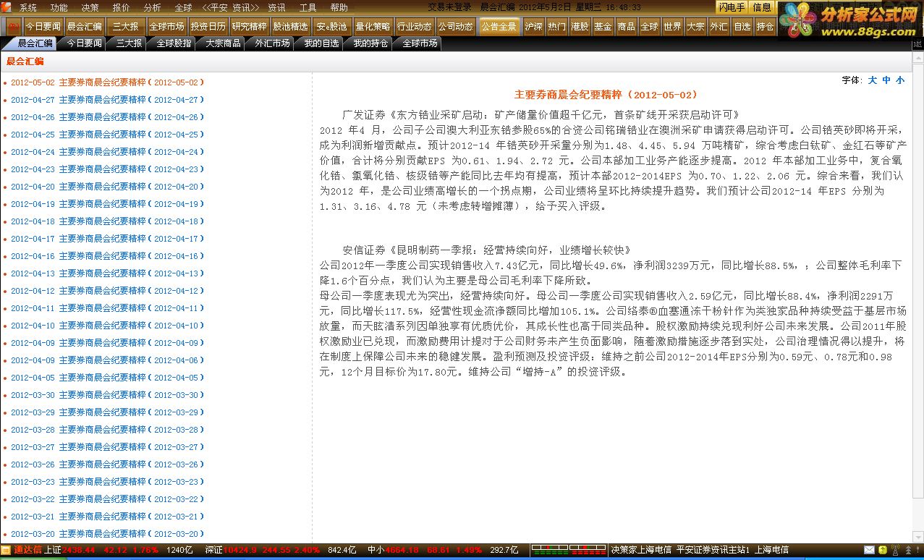Open the 2012-03-21 晨会纪要 entry
924x560 pixels.
click(107, 517)
